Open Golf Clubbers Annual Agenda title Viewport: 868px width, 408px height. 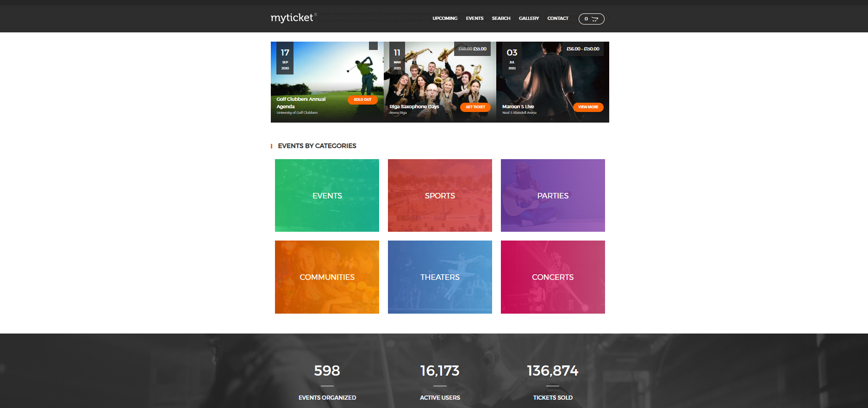pyautogui.click(x=301, y=103)
